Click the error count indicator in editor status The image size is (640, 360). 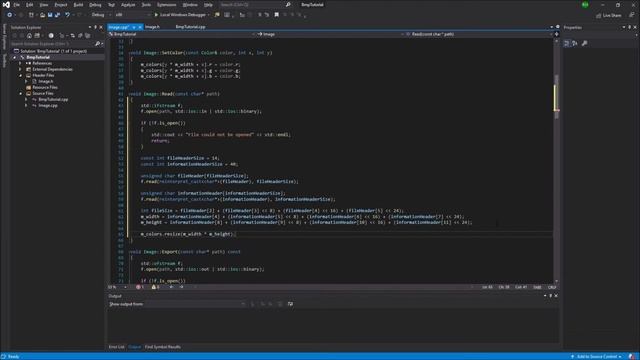coord(140,287)
